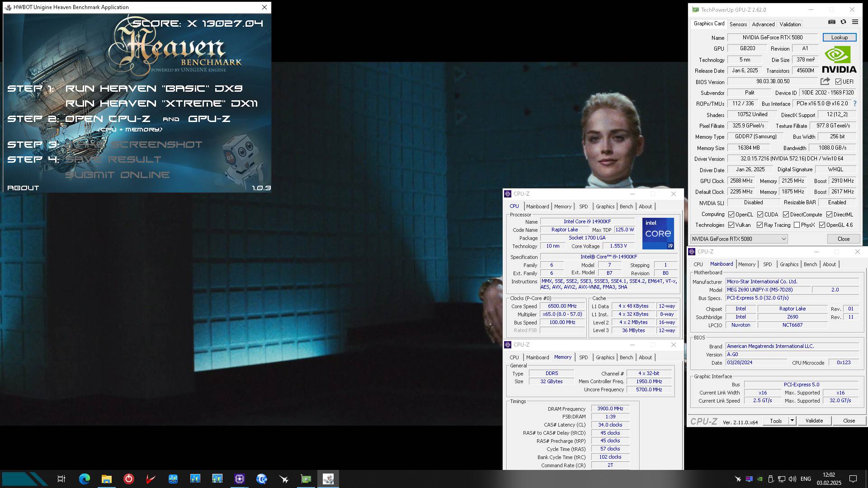Click the NVIDIA tray icon

[x=760, y=479]
